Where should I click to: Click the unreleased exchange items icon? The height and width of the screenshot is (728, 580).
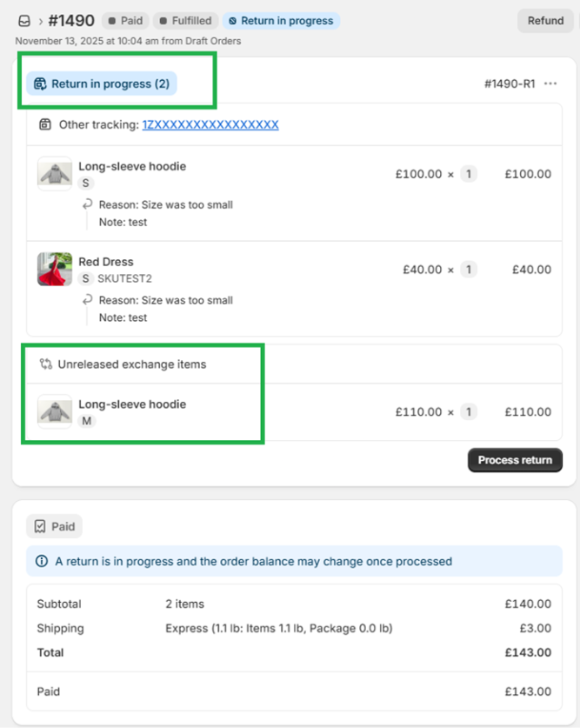[46, 364]
